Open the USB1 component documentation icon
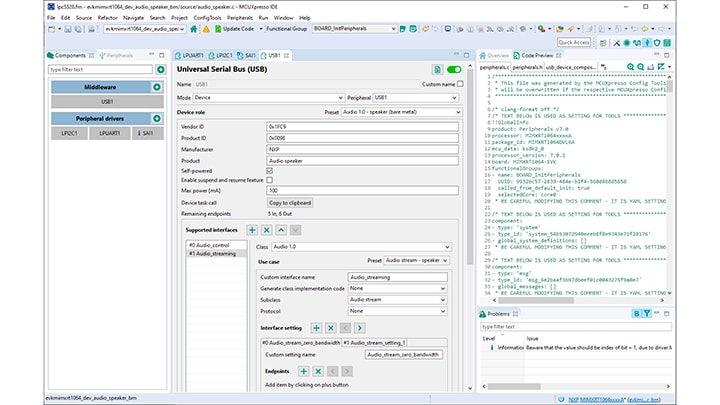The width and height of the screenshot is (720, 405). [438, 70]
